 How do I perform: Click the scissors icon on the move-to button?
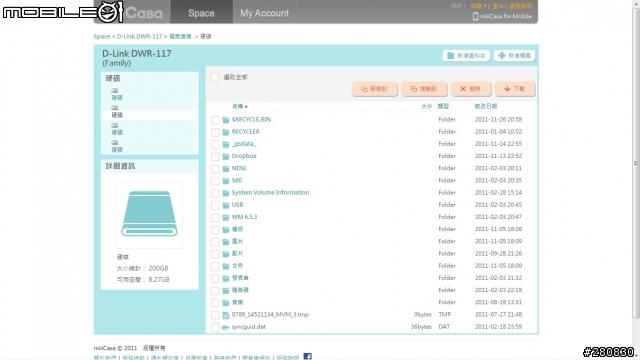click(364, 89)
